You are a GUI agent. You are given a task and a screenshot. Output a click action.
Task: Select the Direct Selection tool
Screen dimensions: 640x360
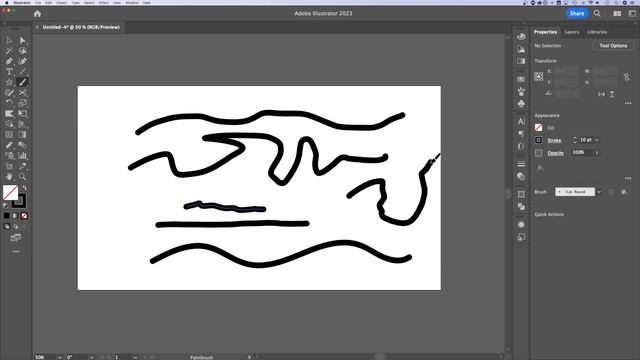pos(22,40)
